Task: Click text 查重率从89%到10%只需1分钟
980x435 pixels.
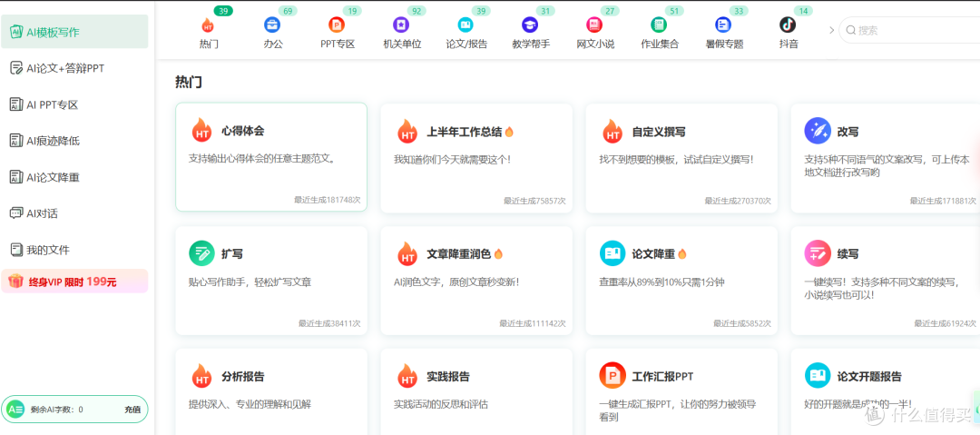Action: [x=661, y=282]
